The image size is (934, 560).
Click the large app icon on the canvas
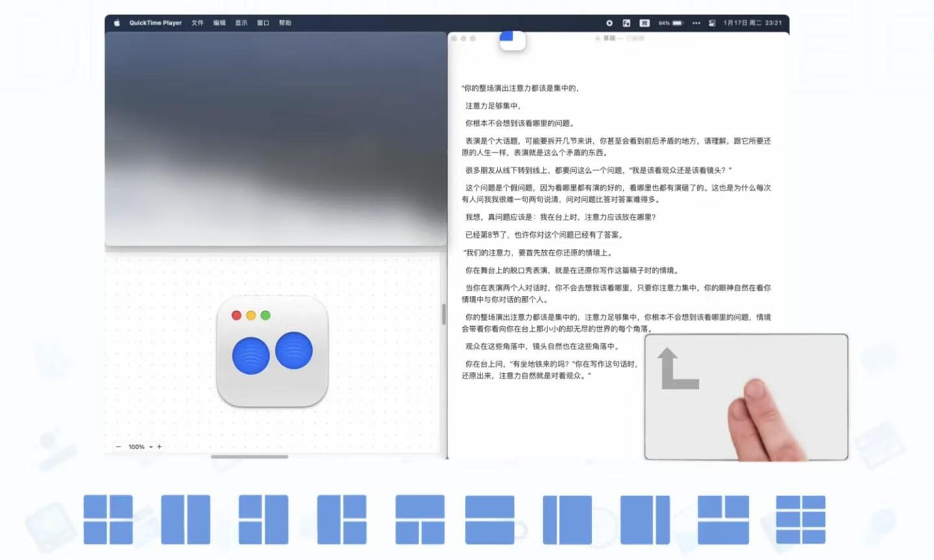(x=272, y=351)
